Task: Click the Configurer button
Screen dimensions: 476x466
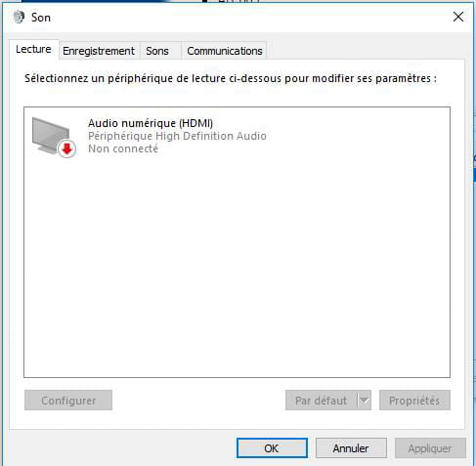Action: pyautogui.click(x=68, y=401)
